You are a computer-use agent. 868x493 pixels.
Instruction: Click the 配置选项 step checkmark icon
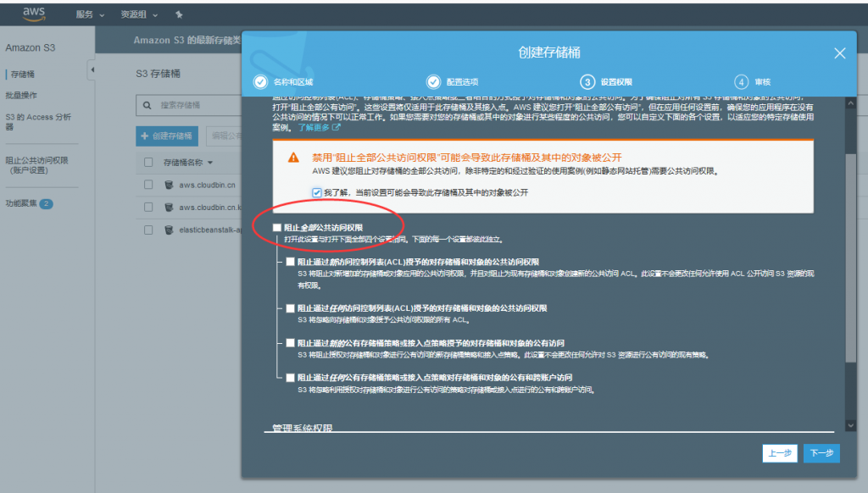433,82
